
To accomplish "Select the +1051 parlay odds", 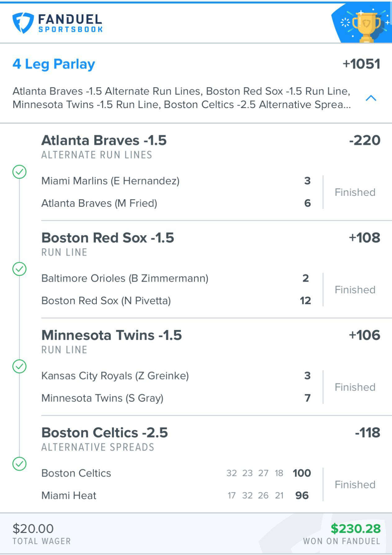I will click(x=361, y=64).
